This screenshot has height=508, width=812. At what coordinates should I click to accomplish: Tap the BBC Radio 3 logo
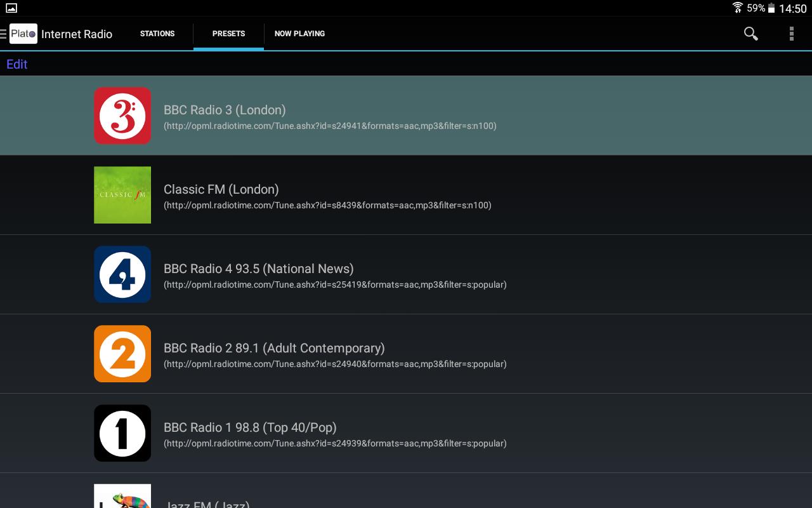(x=122, y=116)
